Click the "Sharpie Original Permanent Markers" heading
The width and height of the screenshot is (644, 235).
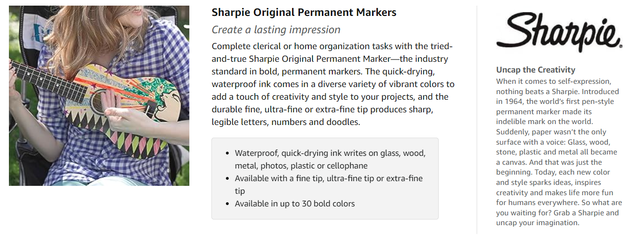pyautogui.click(x=304, y=13)
